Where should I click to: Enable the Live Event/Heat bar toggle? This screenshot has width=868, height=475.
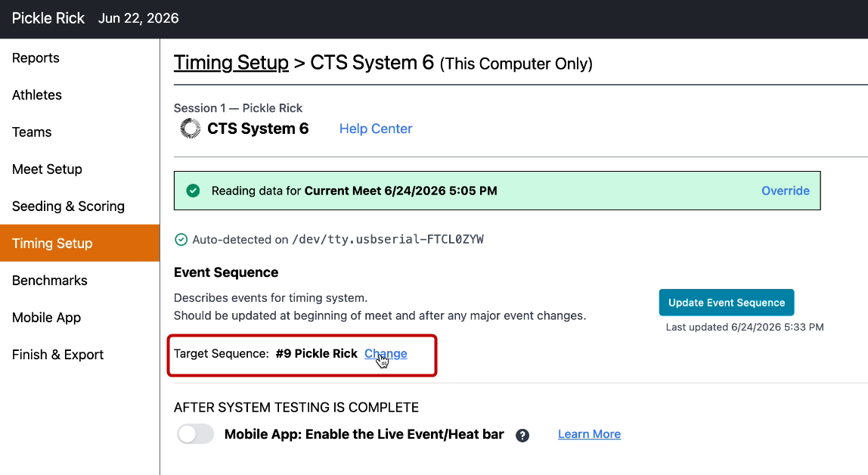195,434
